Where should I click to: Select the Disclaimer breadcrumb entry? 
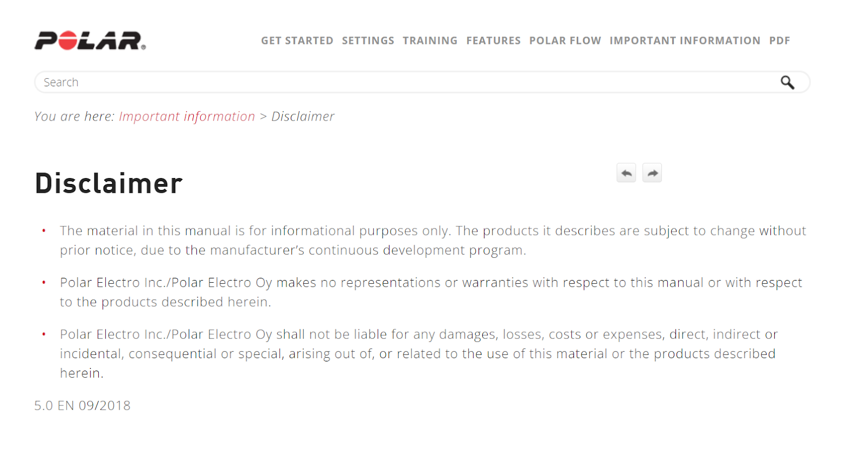(x=303, y=116)
